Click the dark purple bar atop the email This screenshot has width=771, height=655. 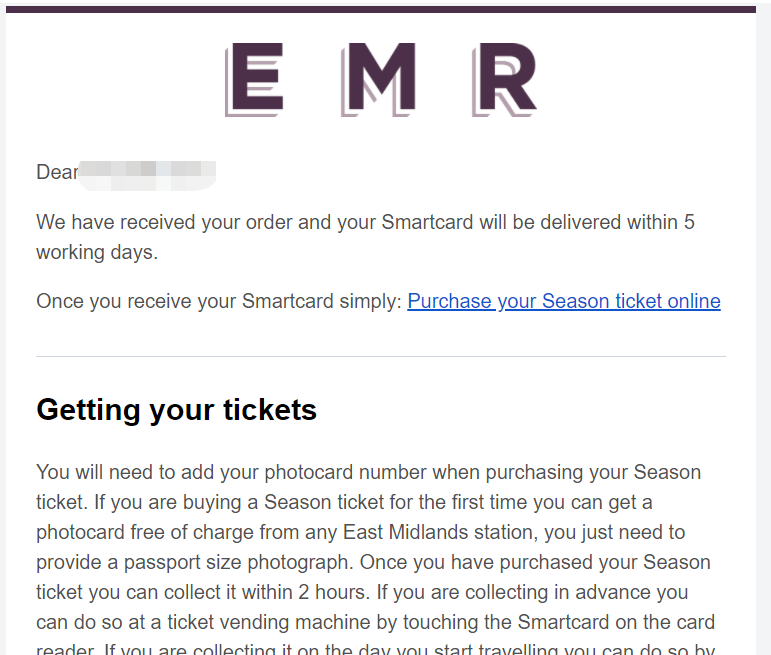381,9
